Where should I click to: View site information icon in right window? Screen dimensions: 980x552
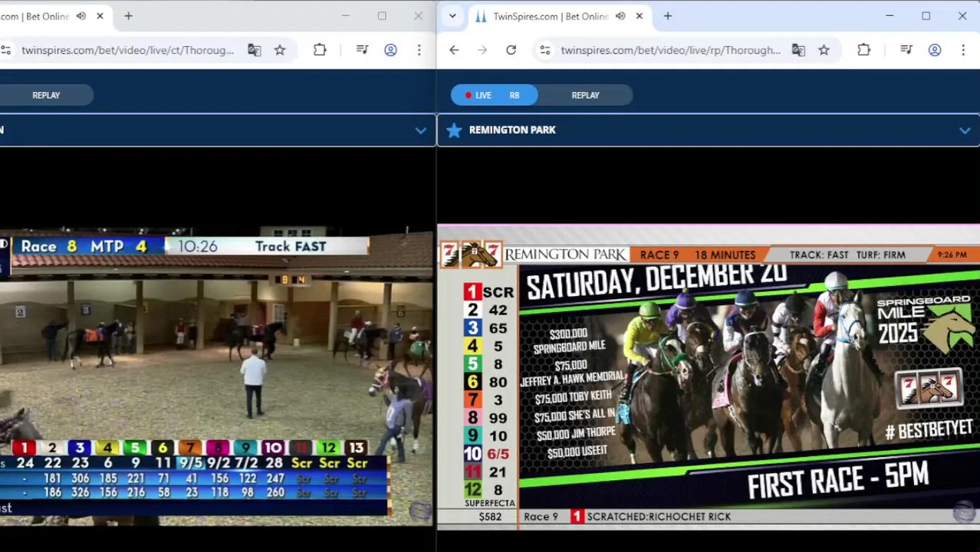pyautogui.click(x=545, y=50)
